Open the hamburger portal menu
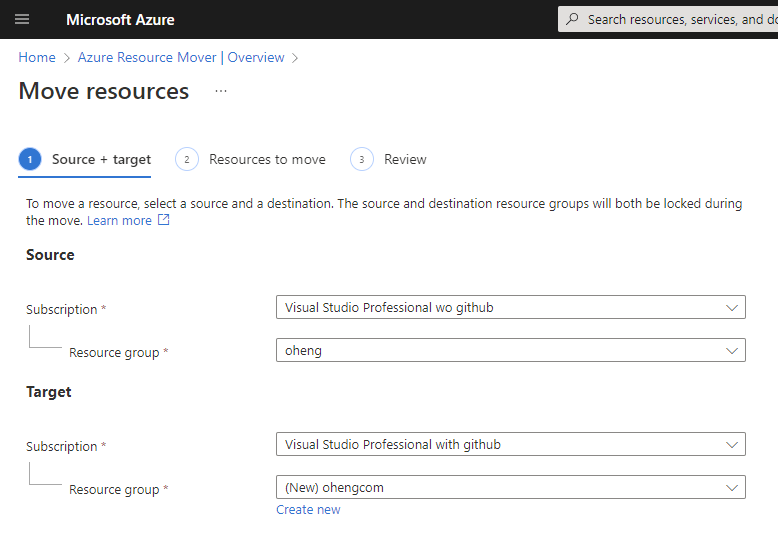The height and width of the screenshot is (540, 778). 22,19
